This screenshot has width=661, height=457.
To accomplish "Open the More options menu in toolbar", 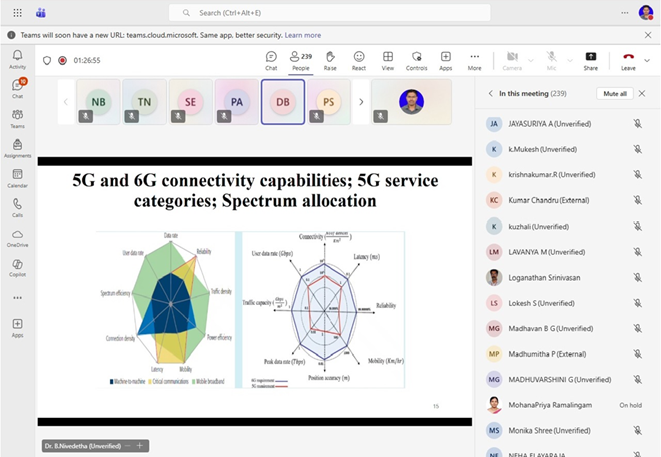I will (x=474, y=59).
